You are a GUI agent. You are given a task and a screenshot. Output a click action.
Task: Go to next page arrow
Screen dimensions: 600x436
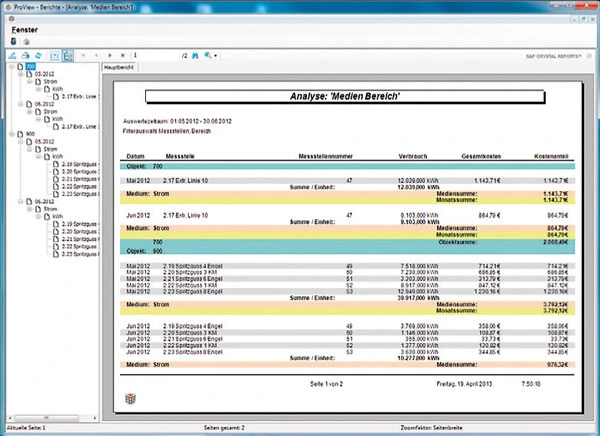[109, 57]
